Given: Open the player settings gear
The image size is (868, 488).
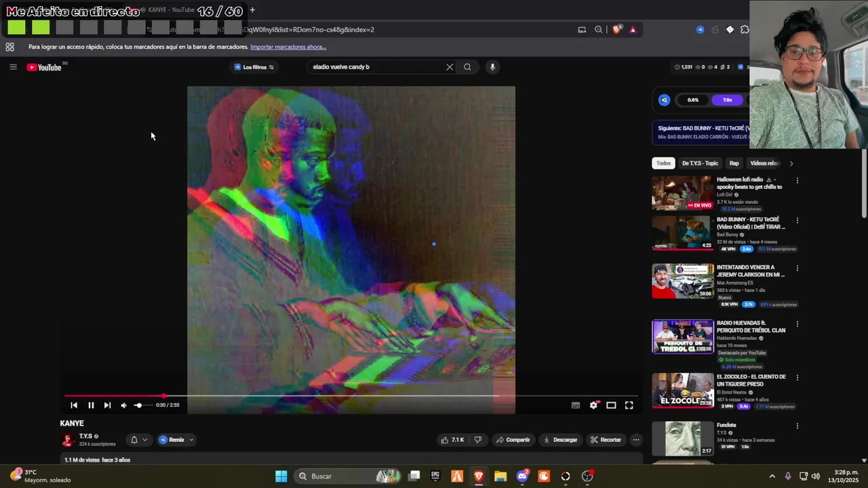Looking at the screenshot, I should [593, 405].
